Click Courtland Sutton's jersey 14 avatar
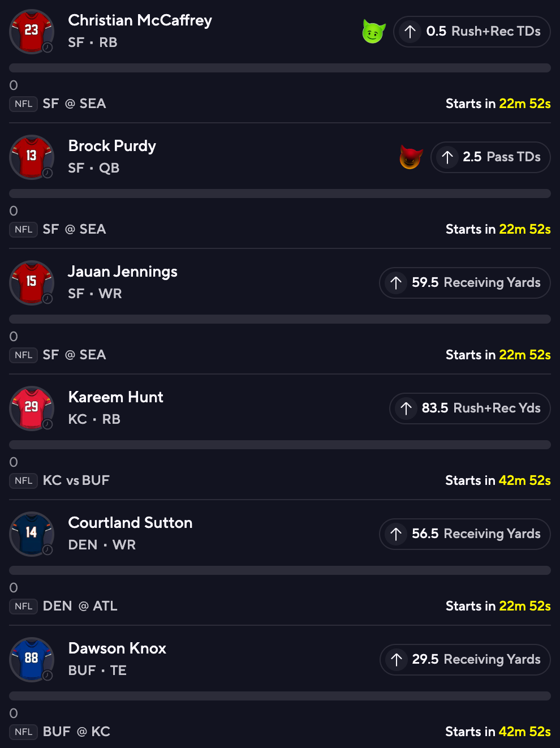Image resolution: width=560 pixels, height=748 pixels. click(x=32, y=534)
